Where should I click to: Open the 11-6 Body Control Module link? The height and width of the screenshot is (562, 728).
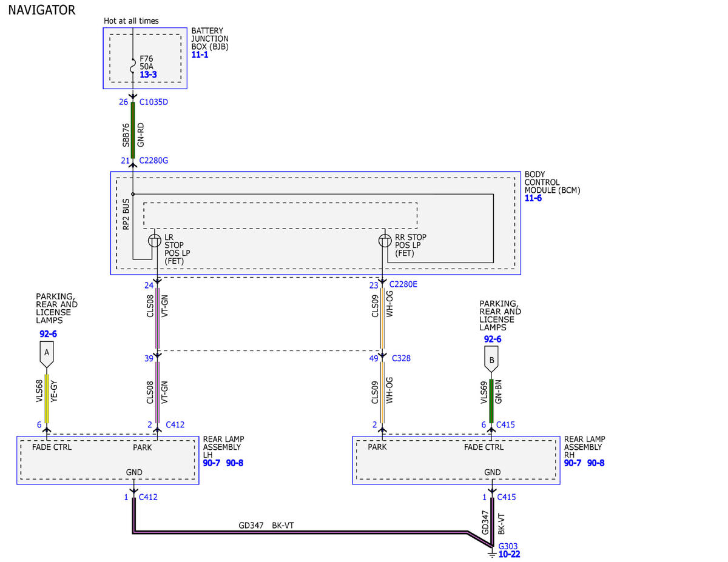[533, 198]
